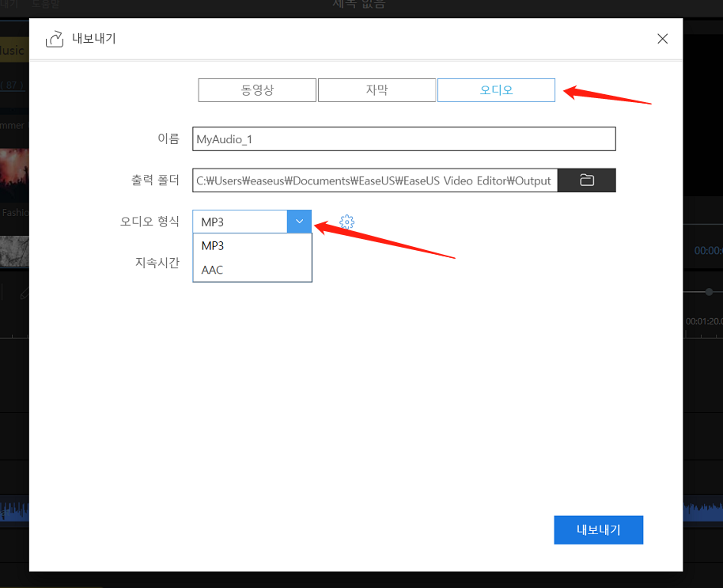
Task: Click the zoom slider knob behind dialog
Action: tap(709, 292)
